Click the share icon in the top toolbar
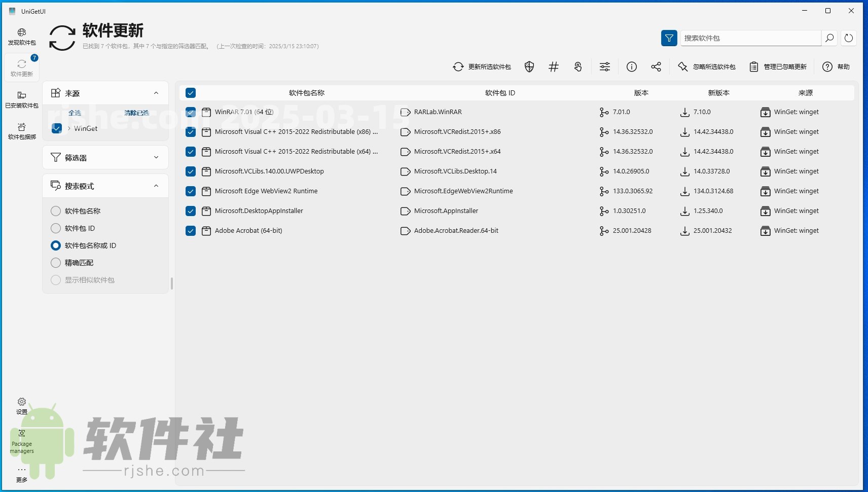The image size is (868, 492). 656,66
